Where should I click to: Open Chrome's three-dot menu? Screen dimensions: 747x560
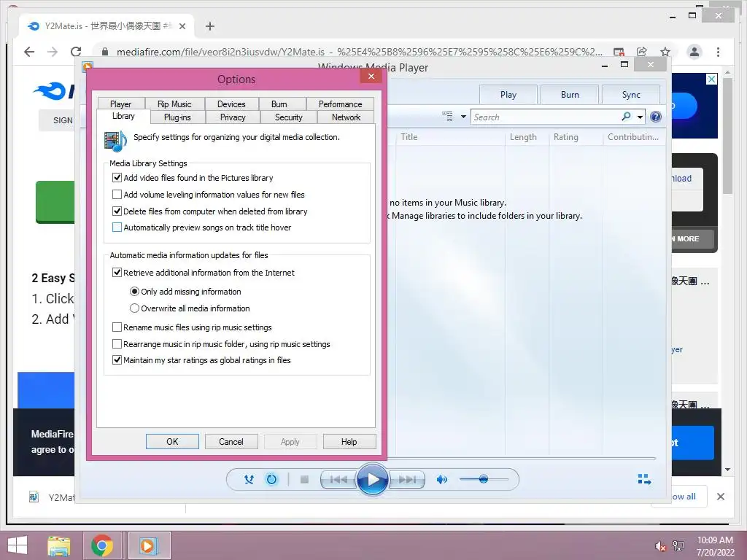pos(719,52)
